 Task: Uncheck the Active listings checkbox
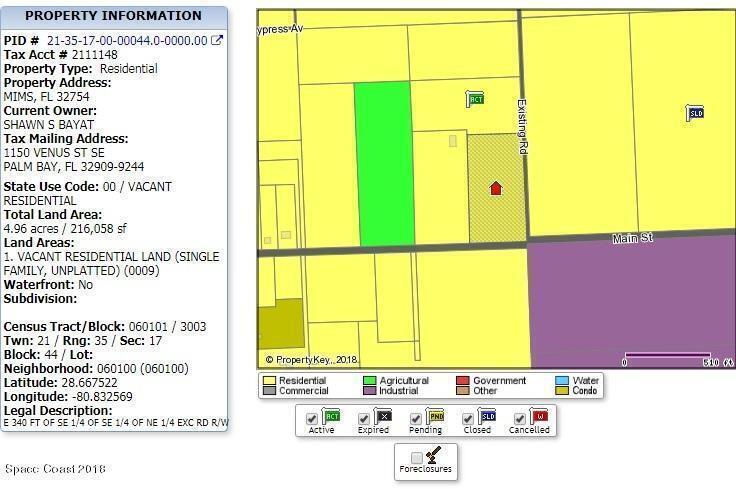[x=313, y=418]
